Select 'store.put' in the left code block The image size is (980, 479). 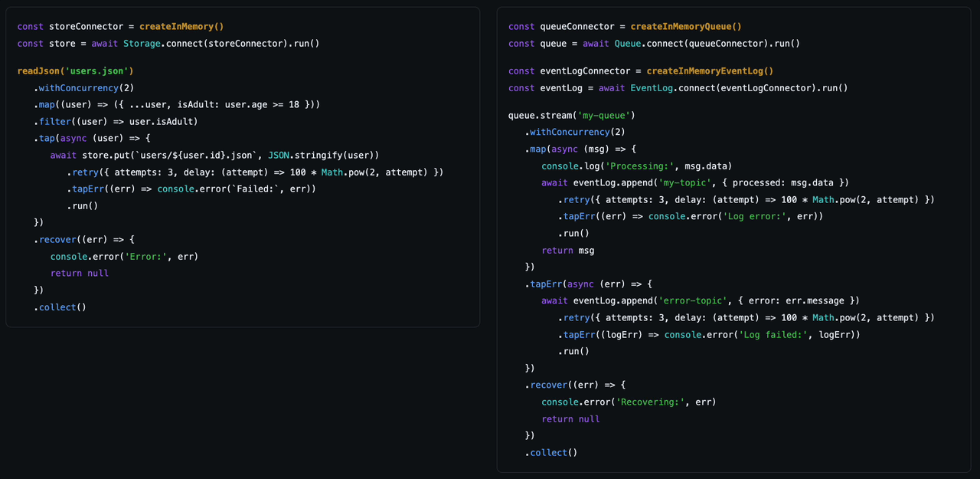click(x=107, y=156)
